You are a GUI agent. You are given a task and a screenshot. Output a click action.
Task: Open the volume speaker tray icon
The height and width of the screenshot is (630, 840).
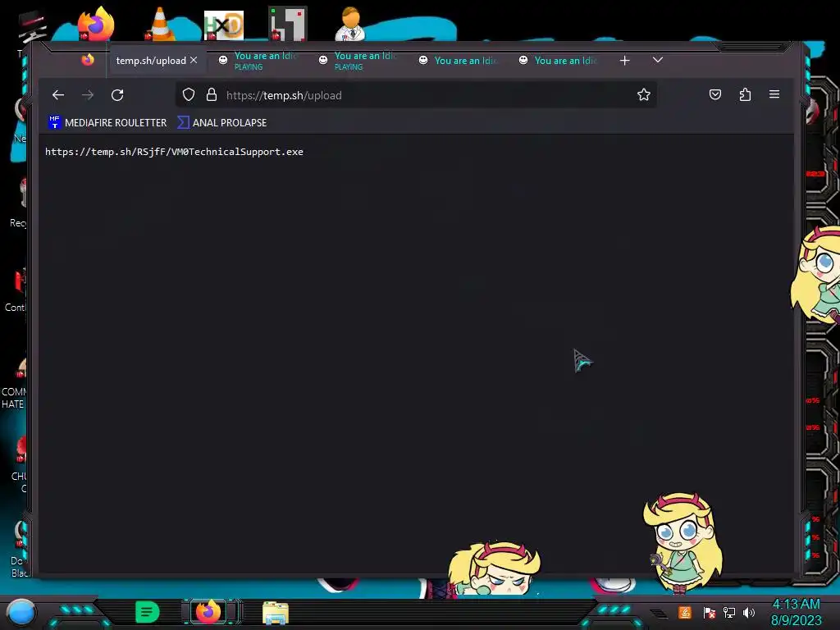pos(748,612)
